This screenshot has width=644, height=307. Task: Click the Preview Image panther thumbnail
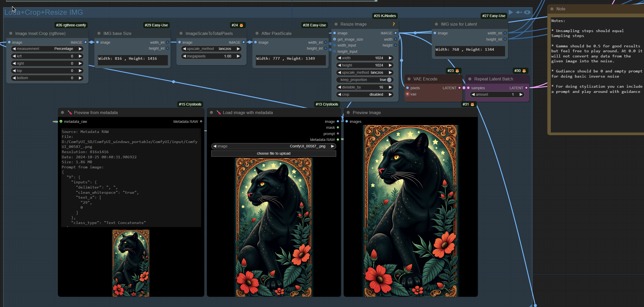click(x=410, y=211)
